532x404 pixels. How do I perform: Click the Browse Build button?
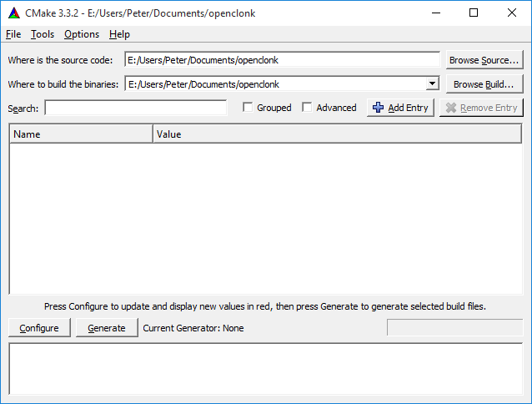tap(484, 84)
